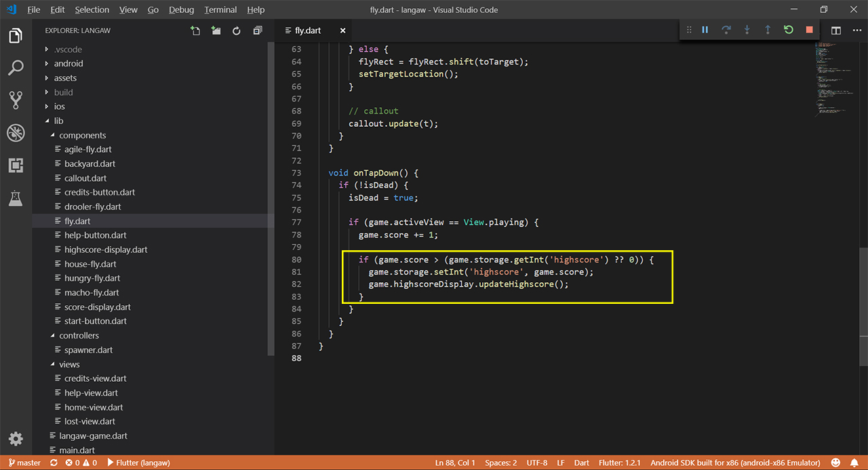Open the Search view in activity bar

point(16,68)
